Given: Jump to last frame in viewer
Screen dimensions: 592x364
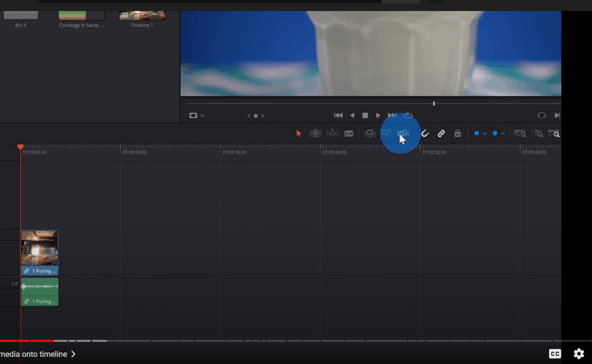Looking at the screenshot, I should point(392,116).
